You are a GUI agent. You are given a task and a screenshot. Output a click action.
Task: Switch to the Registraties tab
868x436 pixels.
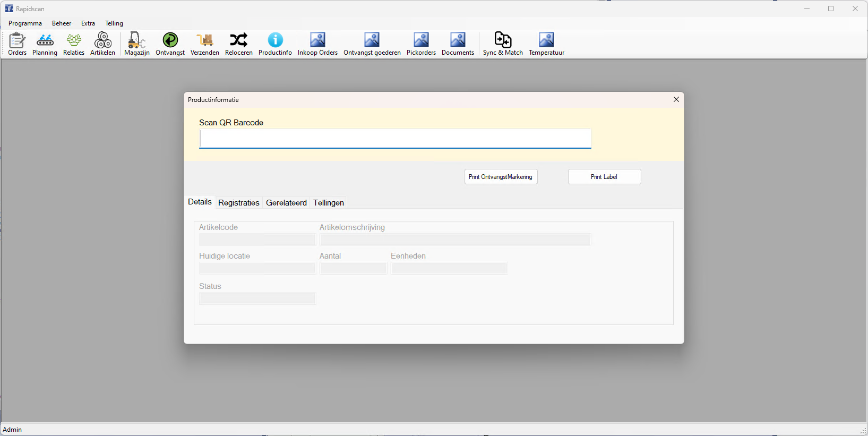[x=239, y=203]
